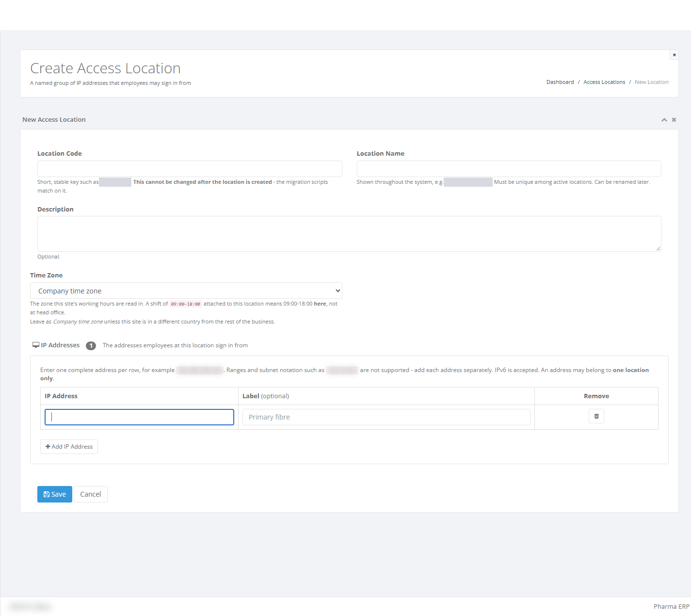Click the Pharma ERP footer text

671,606
